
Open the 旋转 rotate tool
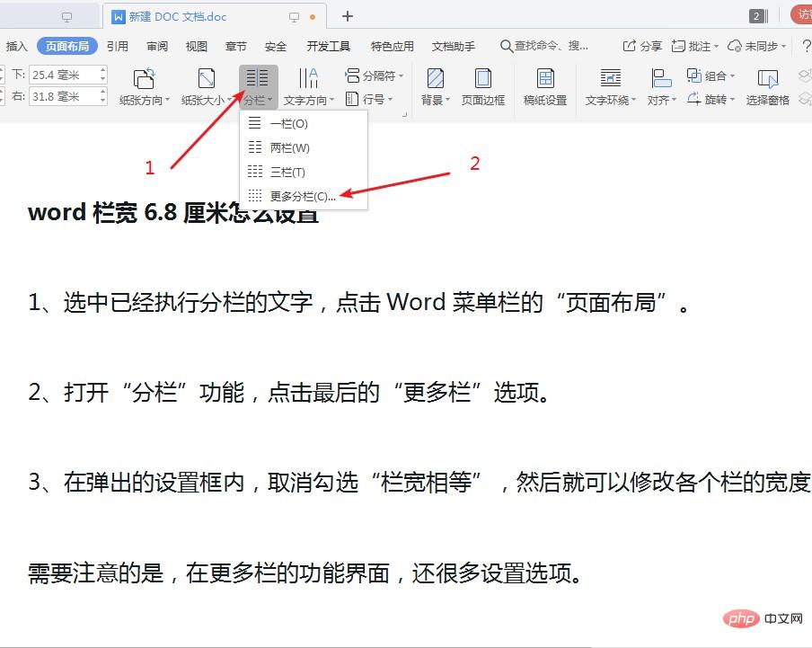point(710,99)
